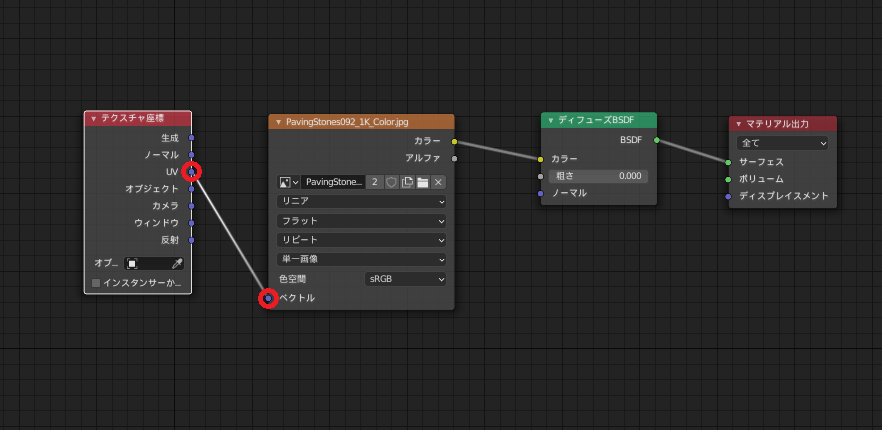Viewport: 882px width, 430px height.
Task: Open the フラット projection dropdown
Action: (x=361, y=221)
